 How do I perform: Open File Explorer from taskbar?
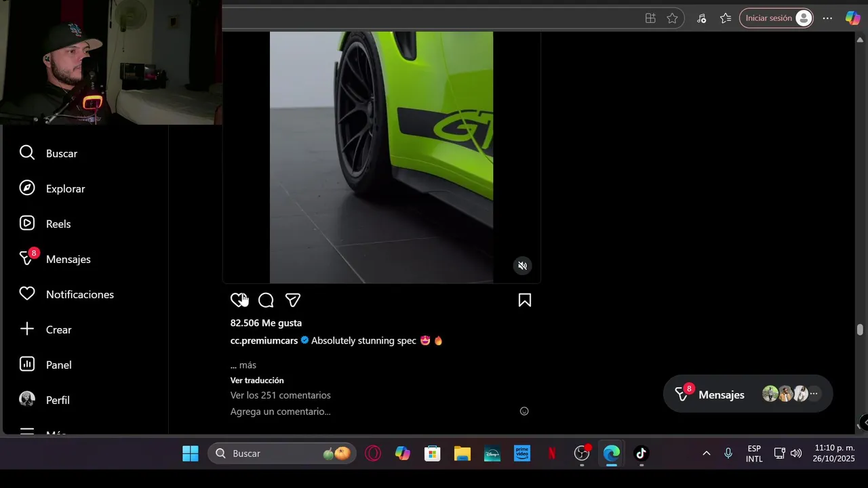(x=462, y=453)
